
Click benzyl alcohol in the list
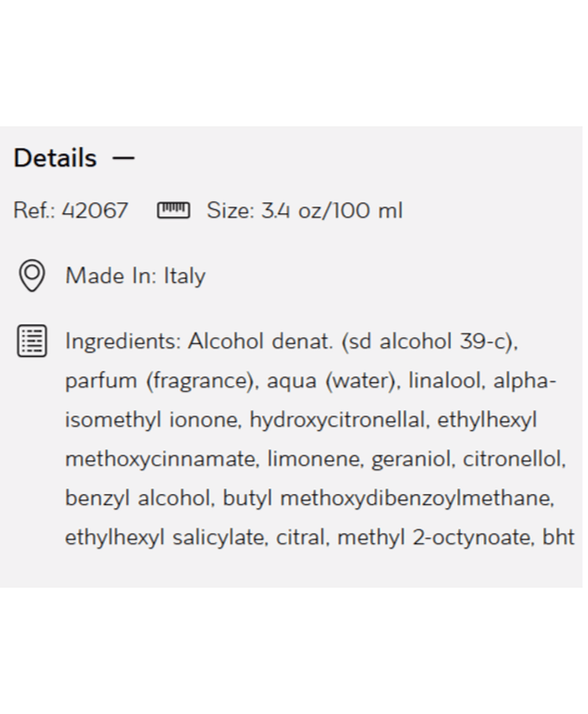[139, 498]
